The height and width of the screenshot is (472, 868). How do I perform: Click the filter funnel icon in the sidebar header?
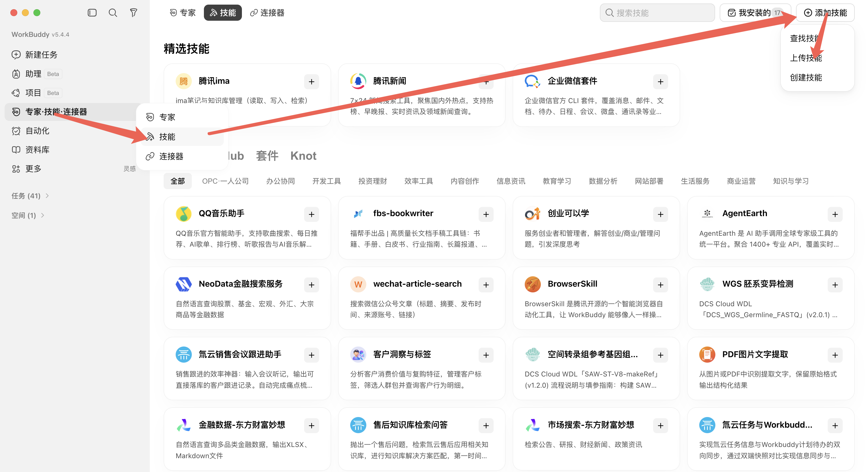point(134,13)
